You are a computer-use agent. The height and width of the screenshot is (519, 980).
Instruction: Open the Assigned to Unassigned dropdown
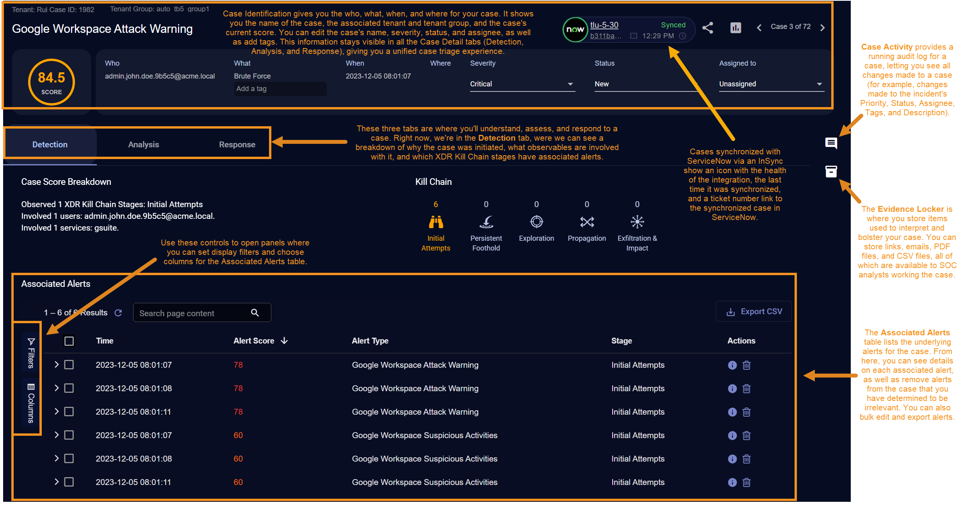pos(771,84)
